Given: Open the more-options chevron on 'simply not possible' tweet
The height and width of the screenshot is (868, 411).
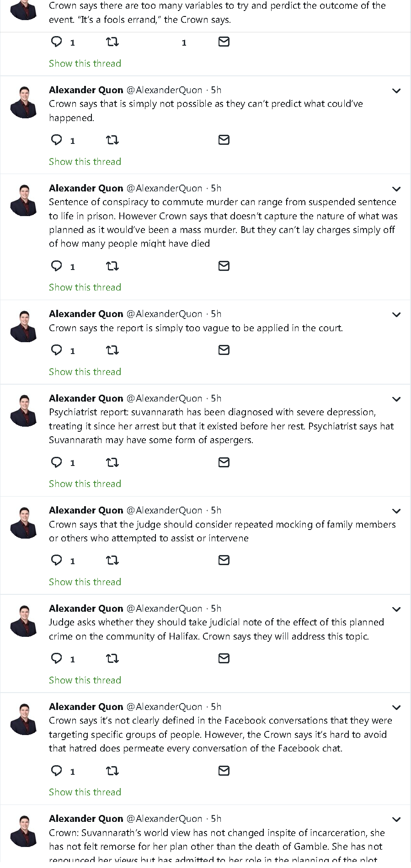Looking at the screenshot, I should pyautogui.click(x=396, y=91).
